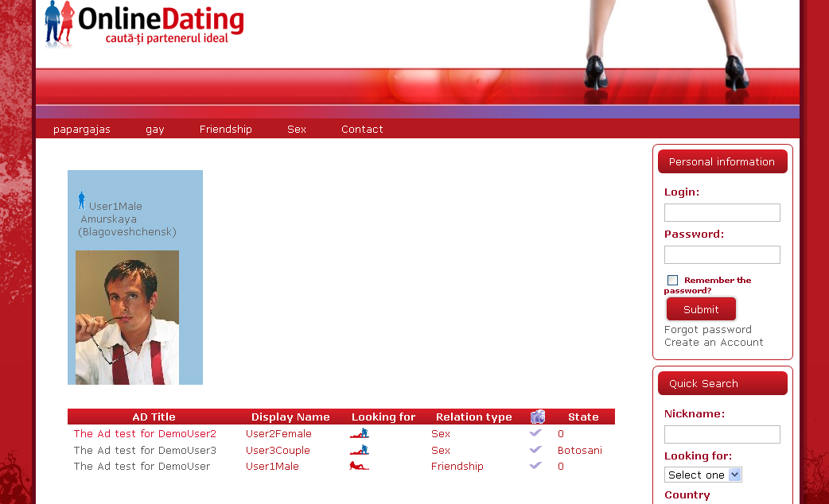Open User3Couple display name link
This screenshot has height=504, width=829.
pyautogui.click(x=278, y=450)
